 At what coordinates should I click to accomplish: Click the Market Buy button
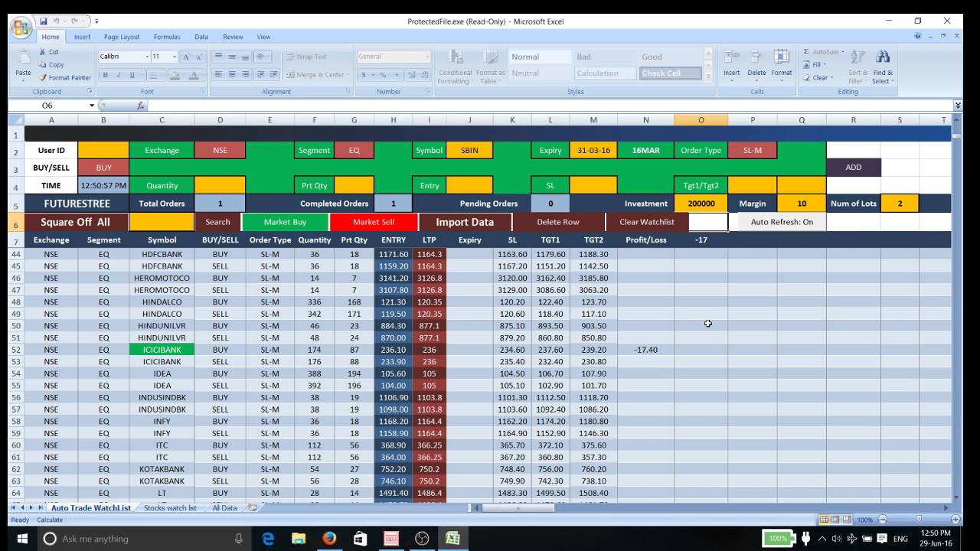[x=285, y=222]
